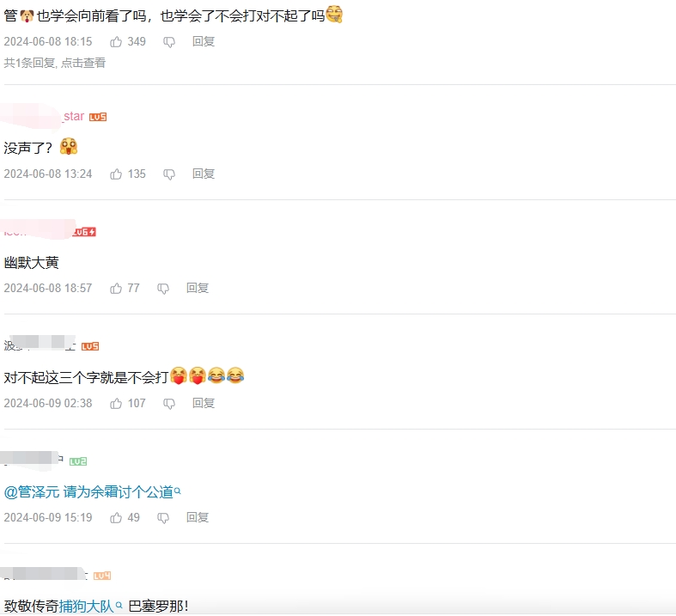Dislike the comment posted 2024-06-09 15:19

click(x=163, y=518)
